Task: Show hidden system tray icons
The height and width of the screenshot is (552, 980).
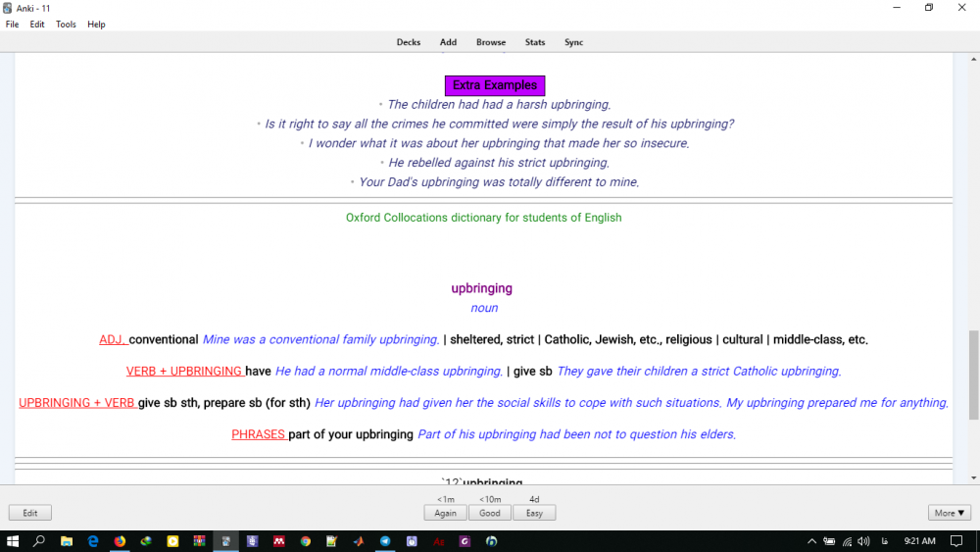Action: click(x=811, y=541)
